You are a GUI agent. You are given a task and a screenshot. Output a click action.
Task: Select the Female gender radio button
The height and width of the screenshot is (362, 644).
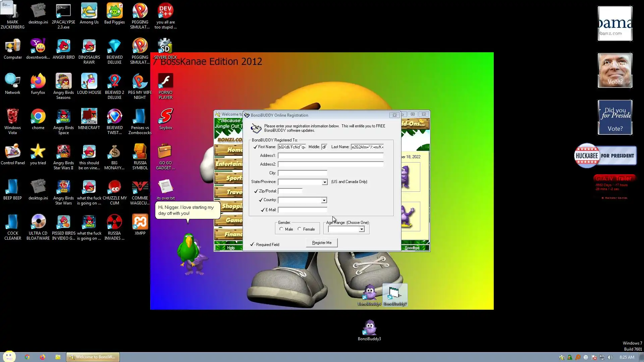click(299, 229)
